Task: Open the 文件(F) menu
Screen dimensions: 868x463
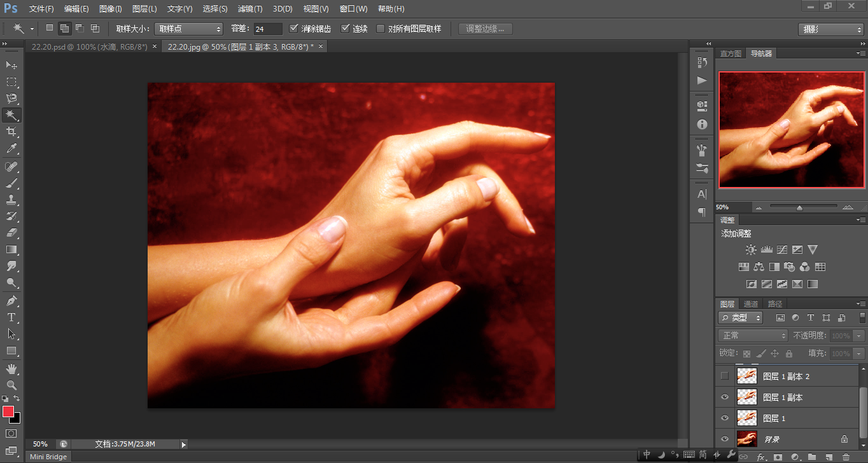Action: point(41,9)
